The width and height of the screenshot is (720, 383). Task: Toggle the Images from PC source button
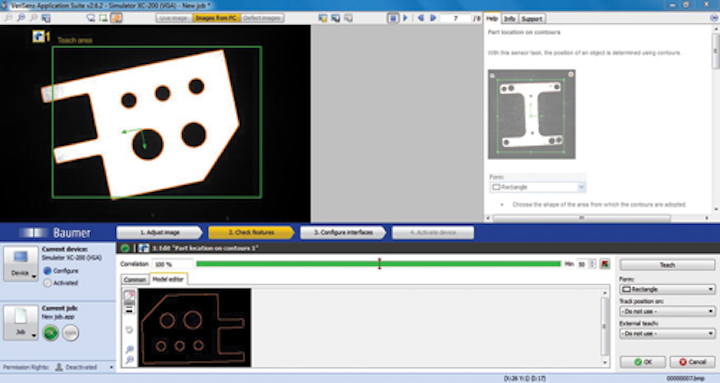[x=215, y=18]
